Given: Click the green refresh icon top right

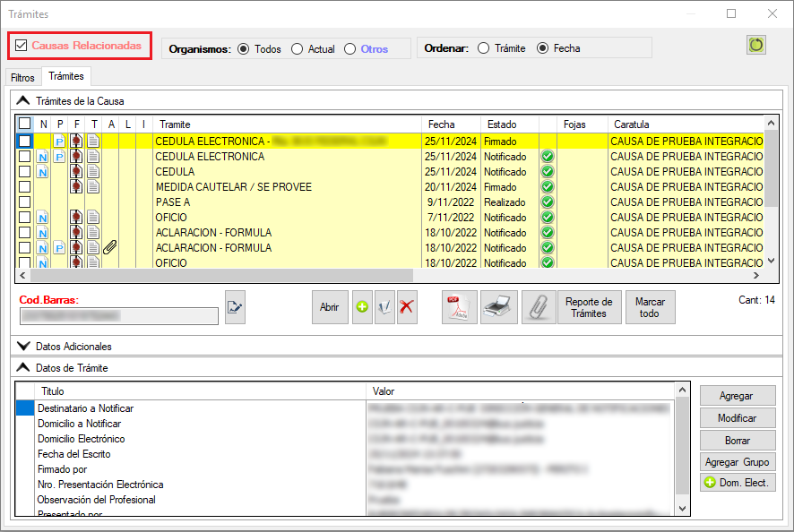Looking at the screenshot, I should pyautogui.click(x=756, y=45).
